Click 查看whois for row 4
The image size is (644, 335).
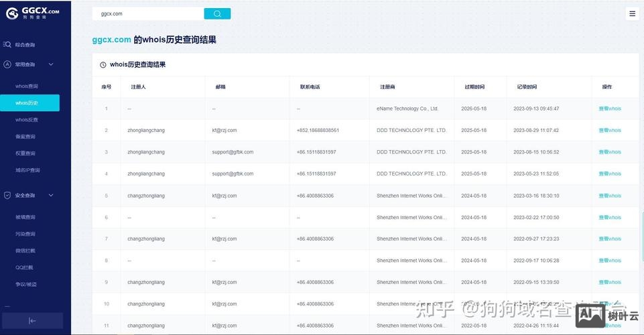pyautogui.click(x=610, y=174)
